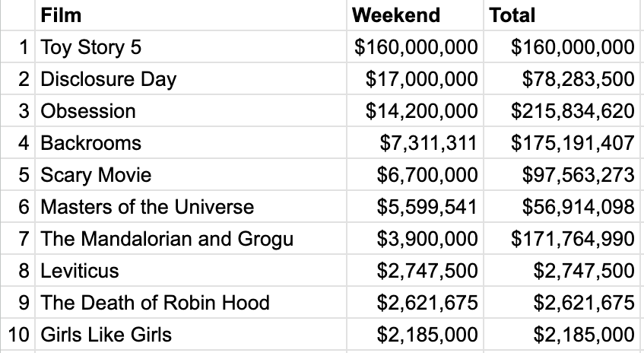Image resolution: width=644 pixels, height=353 pixels.
Task: Select Masters of the Universe cell
Action: (x=191, y=206)
